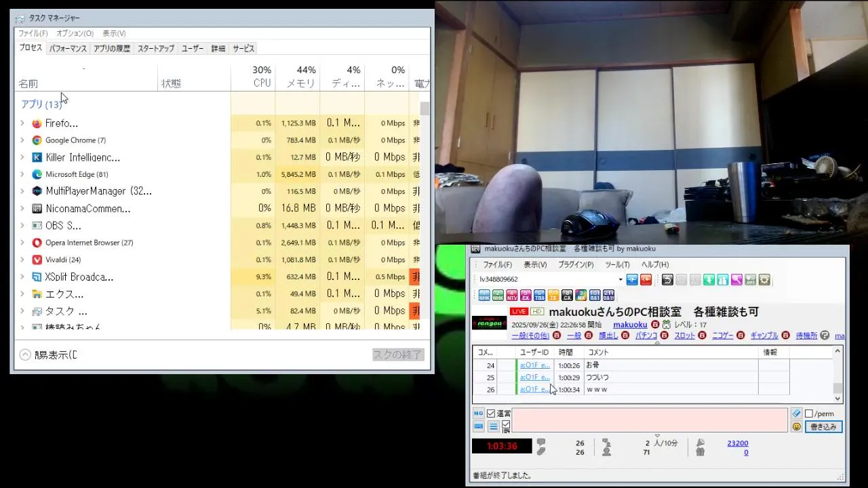This screenshot has width=868, height=488.
Task: Select the NHK channel 2 icon
Action: pyautogui.click(x=498, y=296)
